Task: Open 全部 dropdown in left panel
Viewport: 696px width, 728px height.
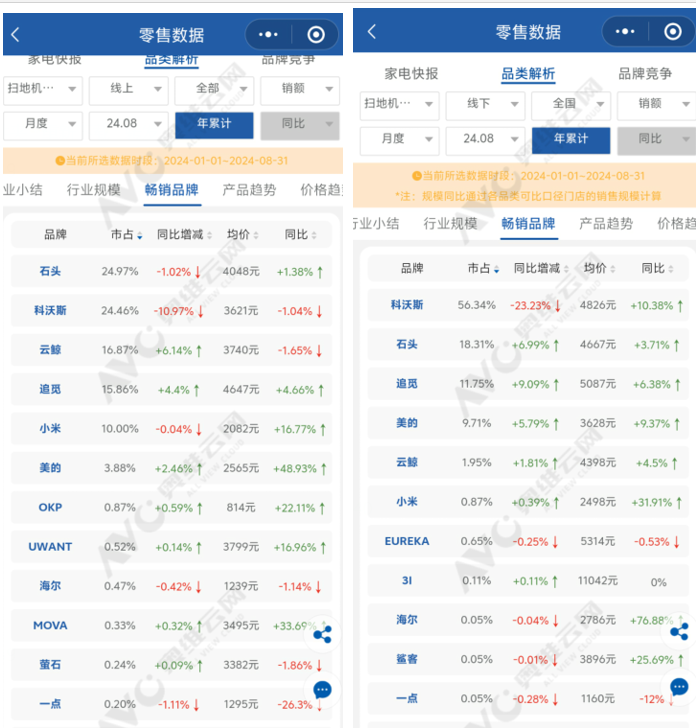Action: coord(215,89)
